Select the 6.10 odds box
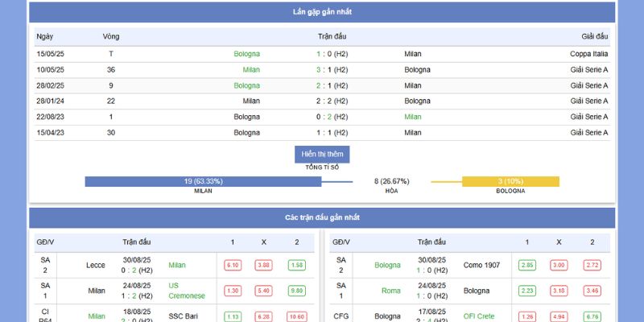644x322 pixels. point(233,265)
